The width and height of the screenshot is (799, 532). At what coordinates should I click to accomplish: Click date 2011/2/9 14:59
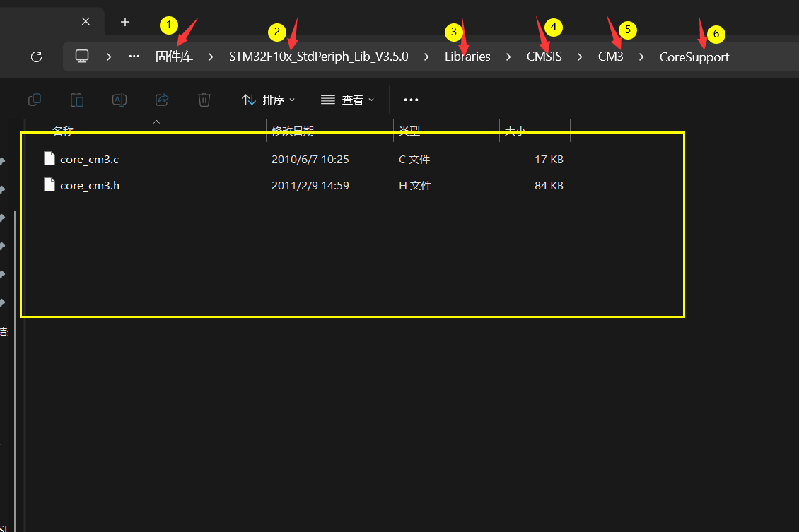(x=310, y=185)
